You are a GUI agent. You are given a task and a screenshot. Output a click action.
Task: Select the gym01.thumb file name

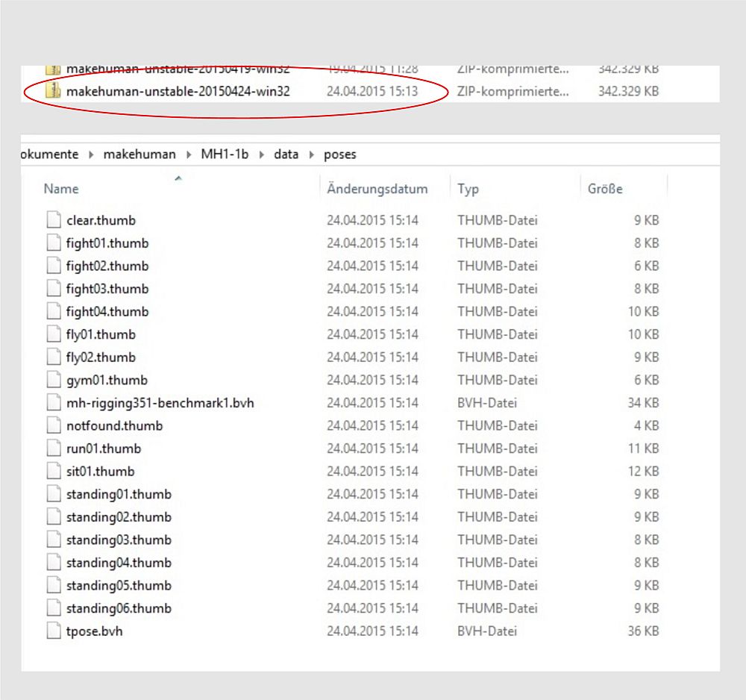click(107, 381)
